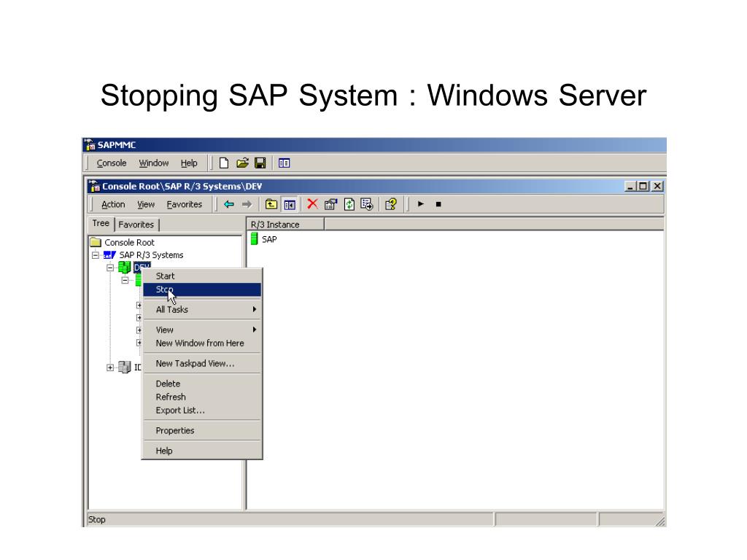Create a new console with the blank page icon

point(223,163)
